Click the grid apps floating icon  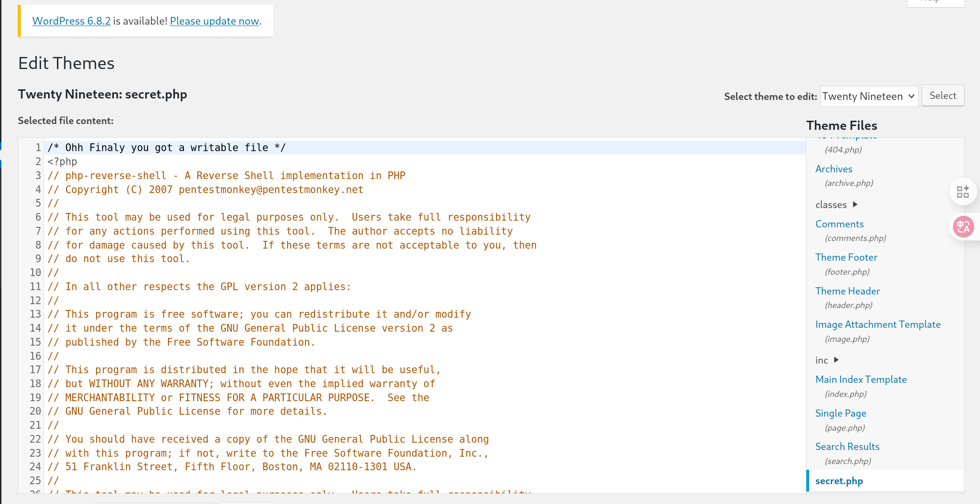pyautogui.click(x=963, y=192)
